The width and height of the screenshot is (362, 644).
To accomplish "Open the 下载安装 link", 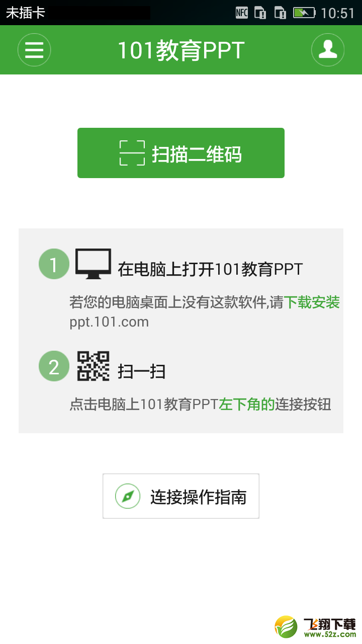I will 312,302.
